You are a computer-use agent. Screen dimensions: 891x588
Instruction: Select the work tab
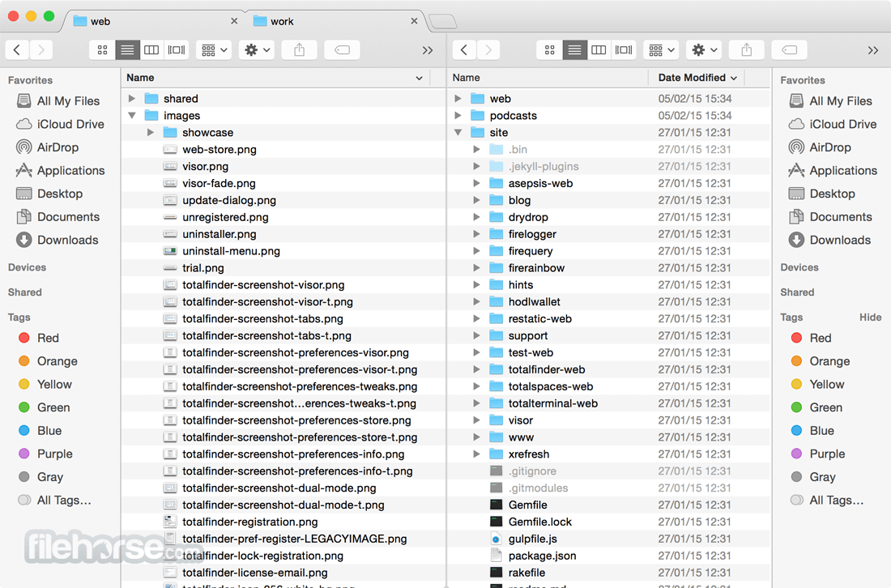click(335, 21)
